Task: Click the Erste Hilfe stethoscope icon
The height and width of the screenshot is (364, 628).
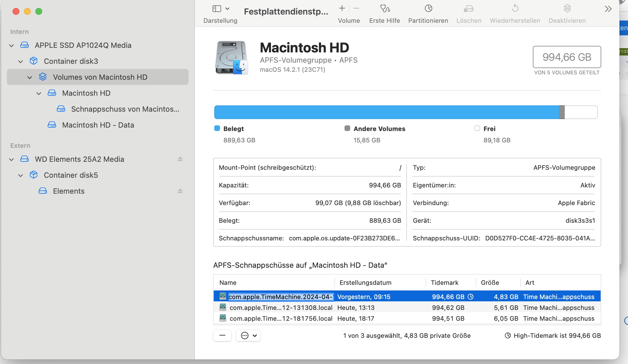Action: click(385, 9)
